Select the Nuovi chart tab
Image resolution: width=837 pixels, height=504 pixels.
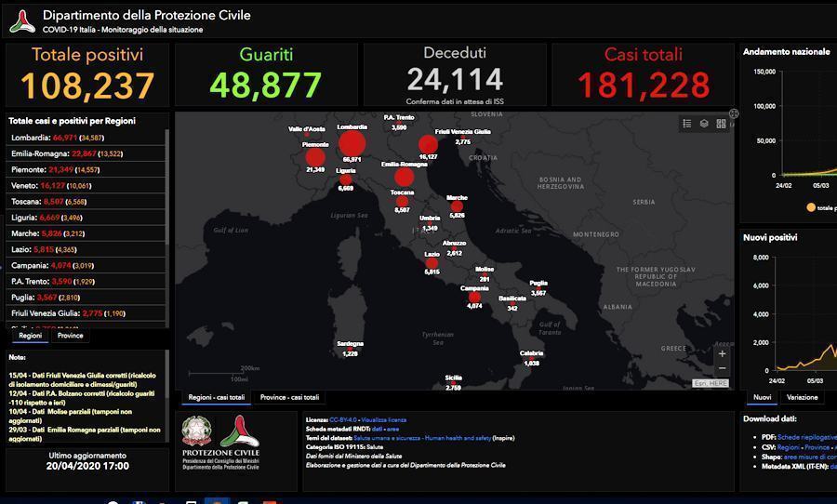coord(762,397)
